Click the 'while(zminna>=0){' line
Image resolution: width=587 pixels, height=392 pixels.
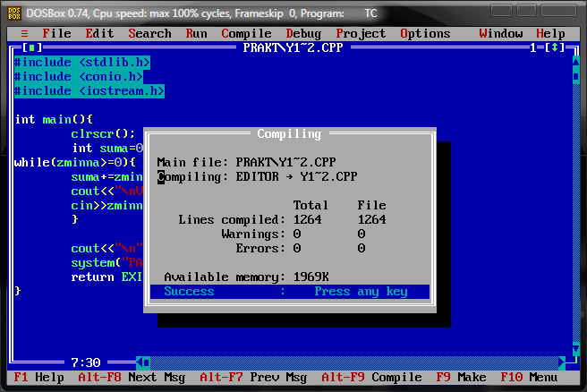[75, 163]
